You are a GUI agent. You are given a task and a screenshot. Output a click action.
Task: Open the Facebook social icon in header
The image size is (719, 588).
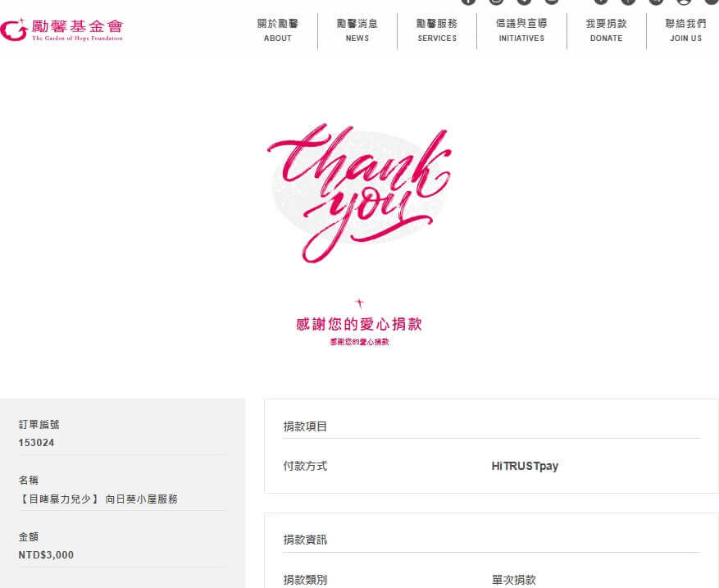coord(468,2)
